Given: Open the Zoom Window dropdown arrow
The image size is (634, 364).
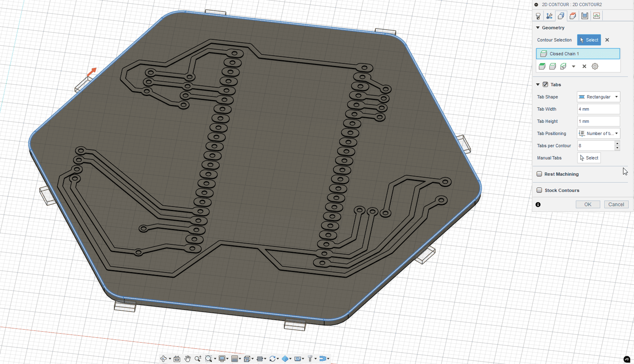Looking at the screenshot, I should point(215,359).
